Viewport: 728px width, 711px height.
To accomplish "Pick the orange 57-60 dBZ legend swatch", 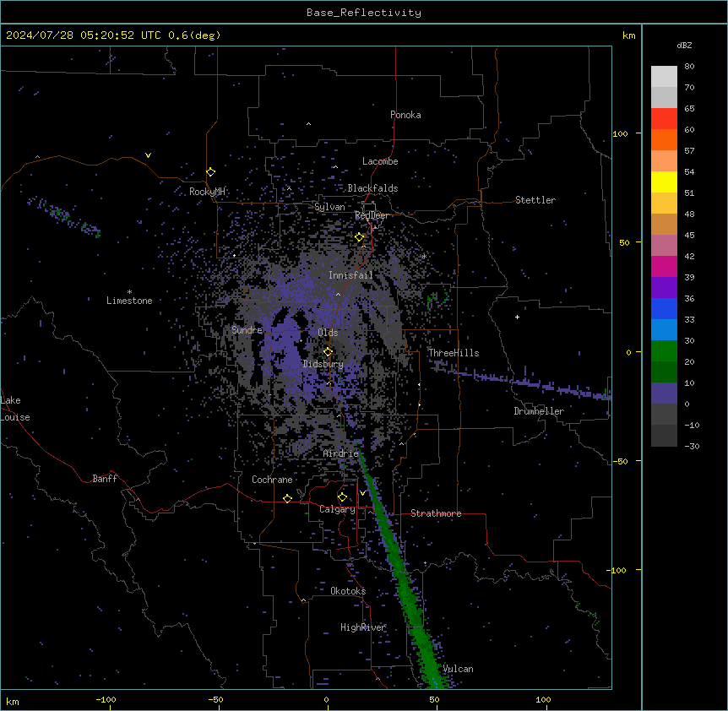I will (x=664, y=139).
